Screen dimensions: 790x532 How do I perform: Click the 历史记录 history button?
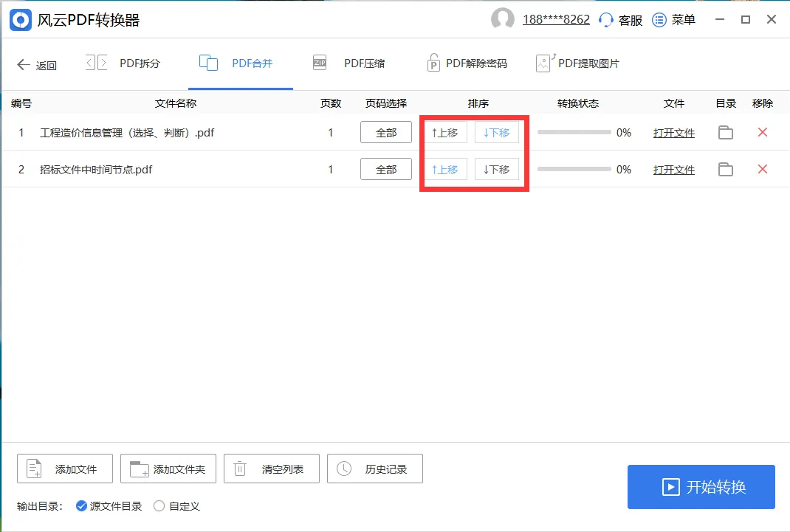tap(375, 468)
